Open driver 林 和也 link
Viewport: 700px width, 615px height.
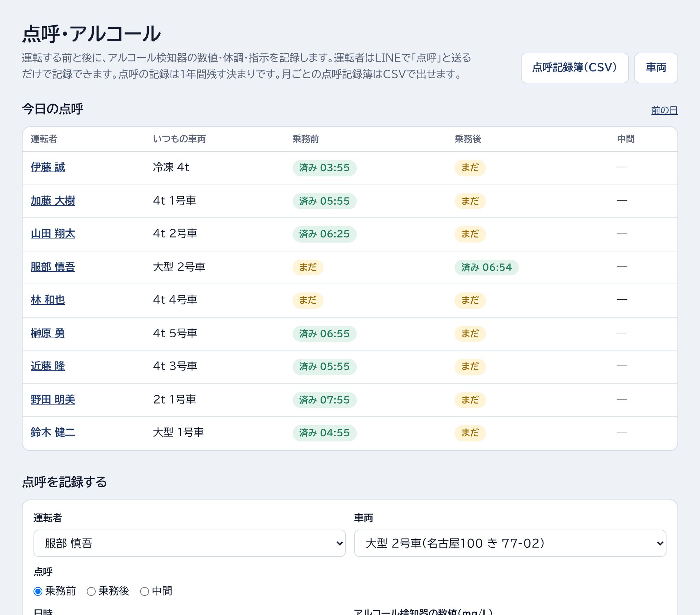[48, 300]
